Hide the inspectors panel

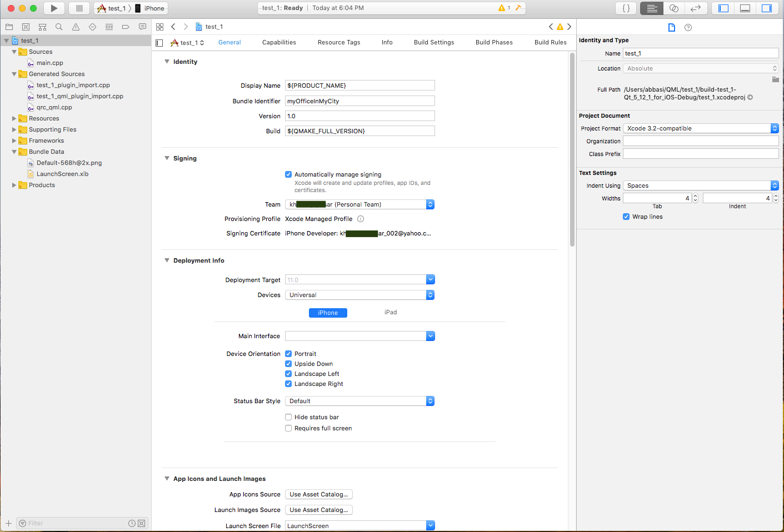click(x=767, y=8)
